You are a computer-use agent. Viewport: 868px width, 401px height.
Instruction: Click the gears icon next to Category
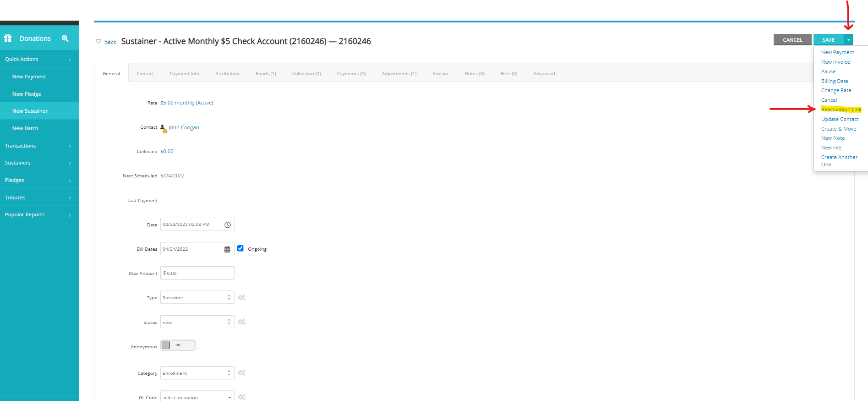click(x=242, y=373)
